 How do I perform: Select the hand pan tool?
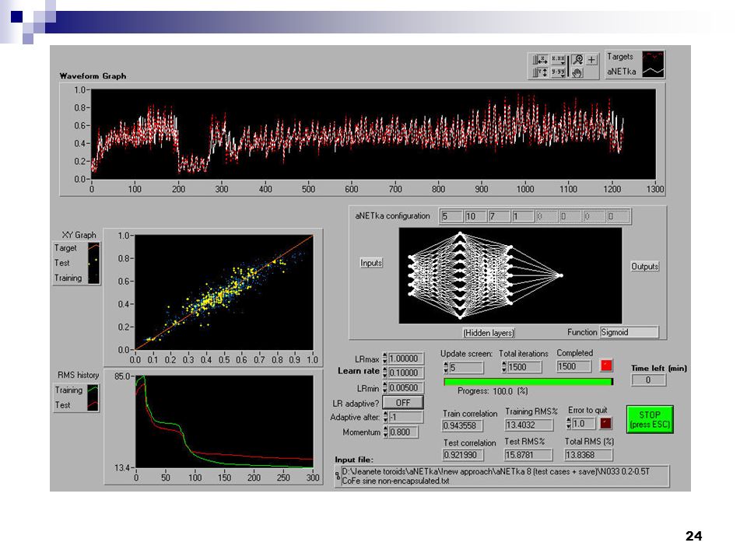tap(577, 73)
